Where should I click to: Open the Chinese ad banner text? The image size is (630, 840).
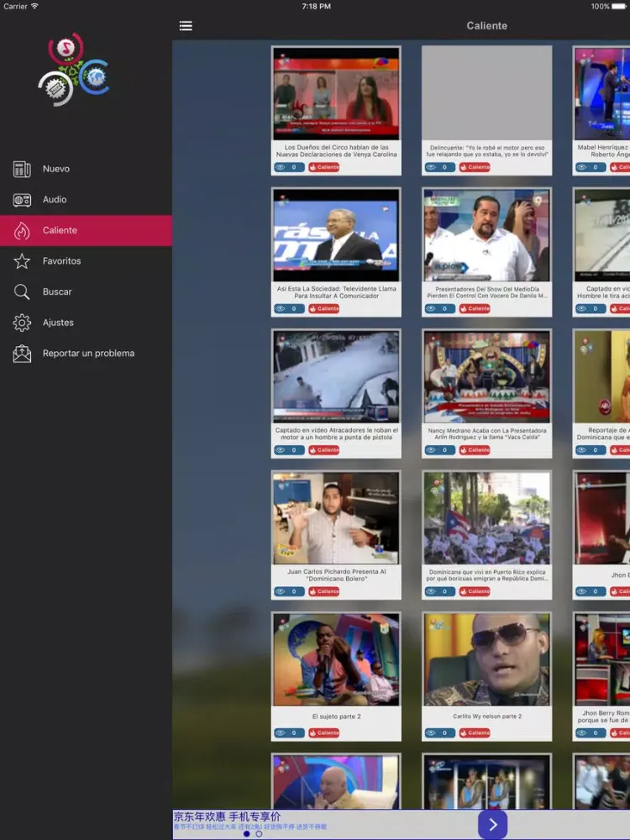pyautogui.click(x=250, y=821)
